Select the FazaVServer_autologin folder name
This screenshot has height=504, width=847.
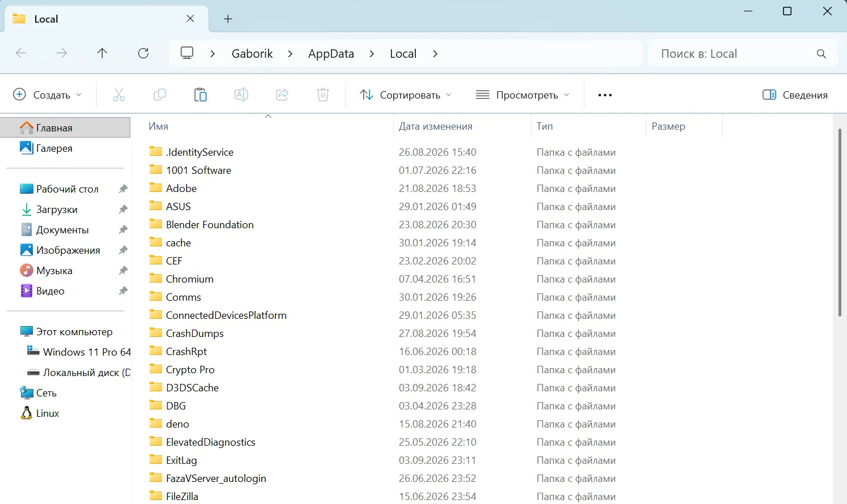point(216,479)
